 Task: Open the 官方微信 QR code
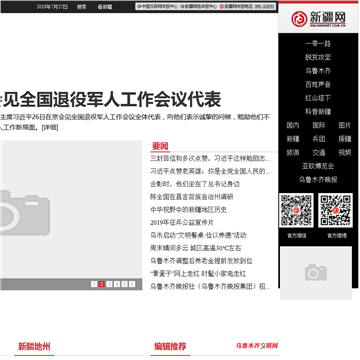(x=296, y=210)
